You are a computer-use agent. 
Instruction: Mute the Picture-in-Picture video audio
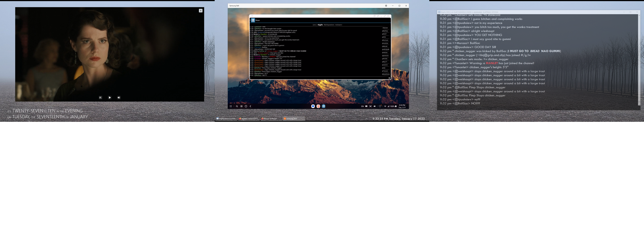tap(119, 97)
